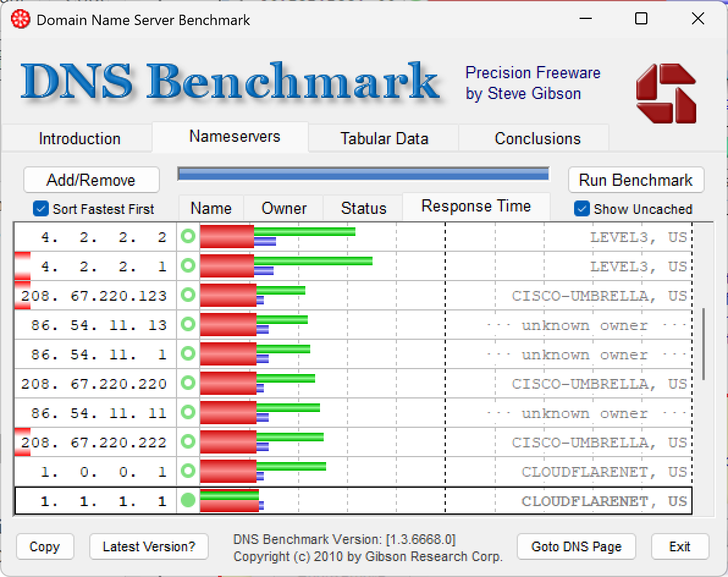Click the nameserver list scrollbar thumb

pyautogui.click(x=704, y=344)
